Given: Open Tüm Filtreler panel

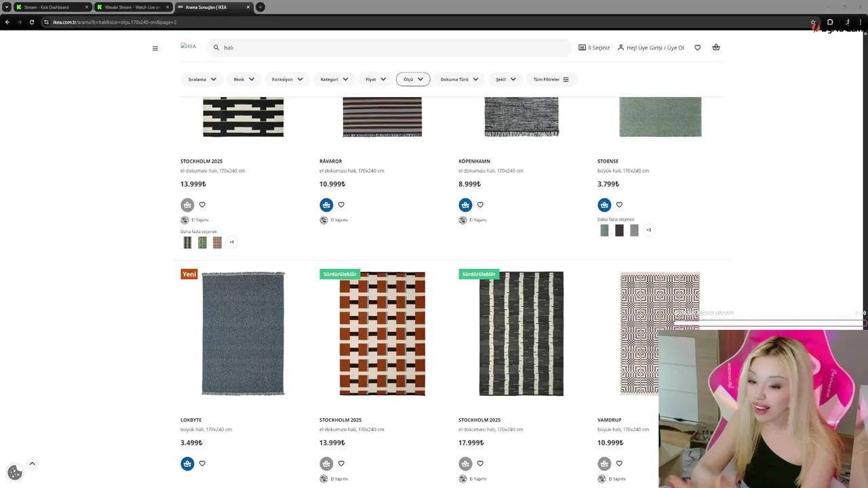Looking at the screenshot, I should 551,79.
